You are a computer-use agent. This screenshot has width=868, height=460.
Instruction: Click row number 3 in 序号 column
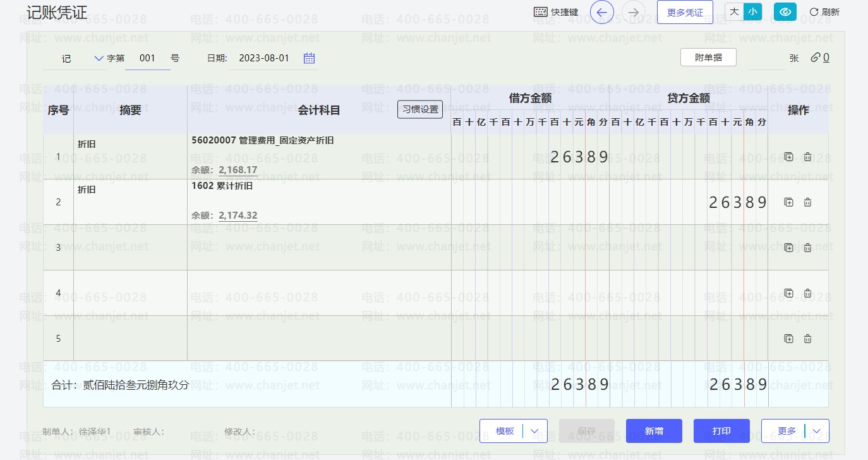pyautogui.click(x=59, y=248)
